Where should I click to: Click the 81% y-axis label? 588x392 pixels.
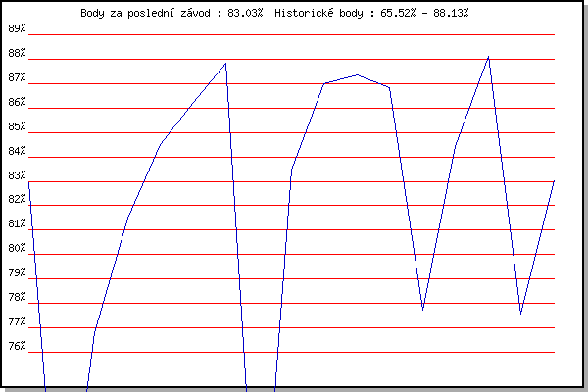(x=18, y=224)
